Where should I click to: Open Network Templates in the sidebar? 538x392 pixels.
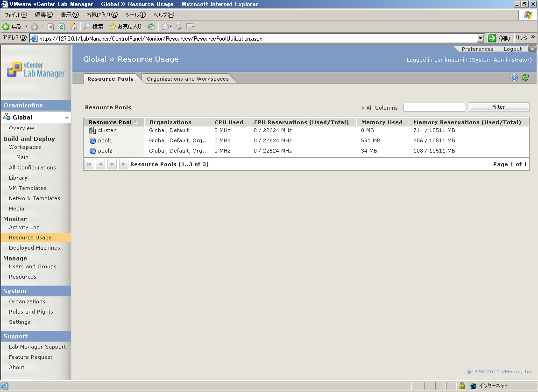(x=34, y=199)
